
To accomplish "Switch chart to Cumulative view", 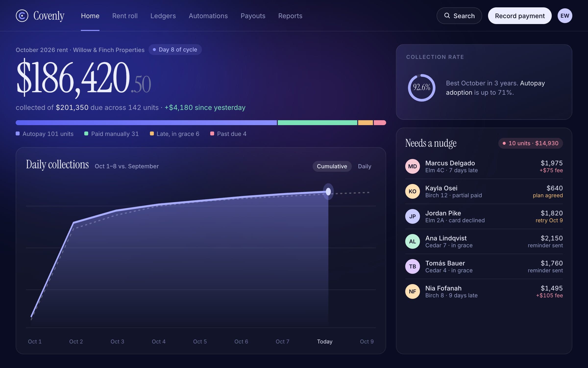I will point(332,166).
